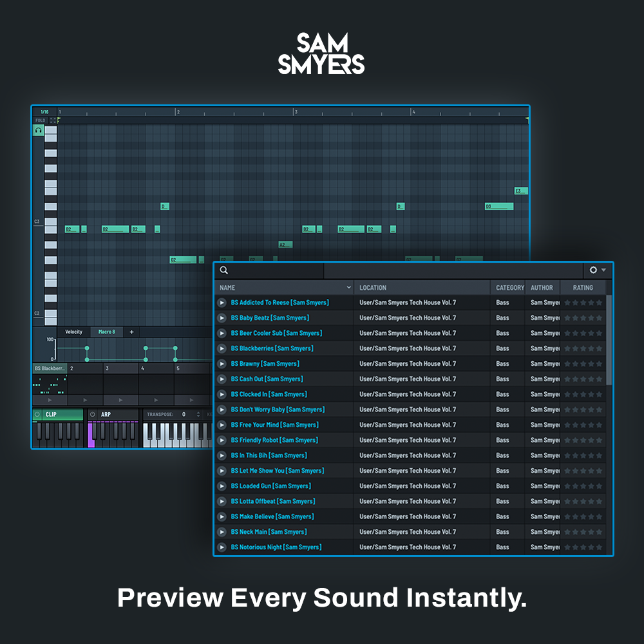Preview BS Make Believe with its play icon

click(x=222, y=516)
